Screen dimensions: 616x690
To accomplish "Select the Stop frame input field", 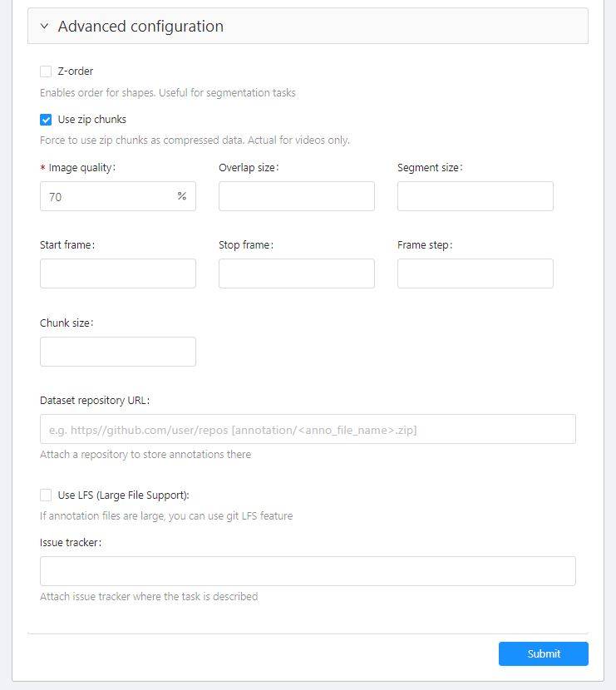I will (x=296, y=274).
